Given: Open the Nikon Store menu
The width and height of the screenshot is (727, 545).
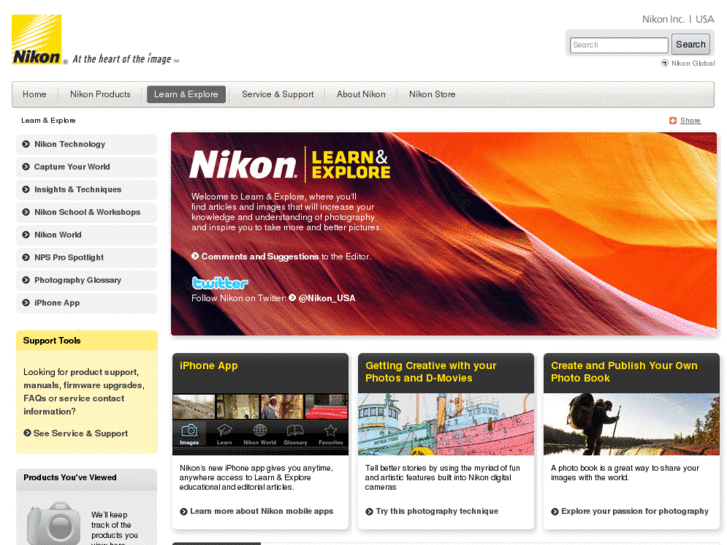Looking at the screenshot, I should pyautogui.click(x=432, y=94).
